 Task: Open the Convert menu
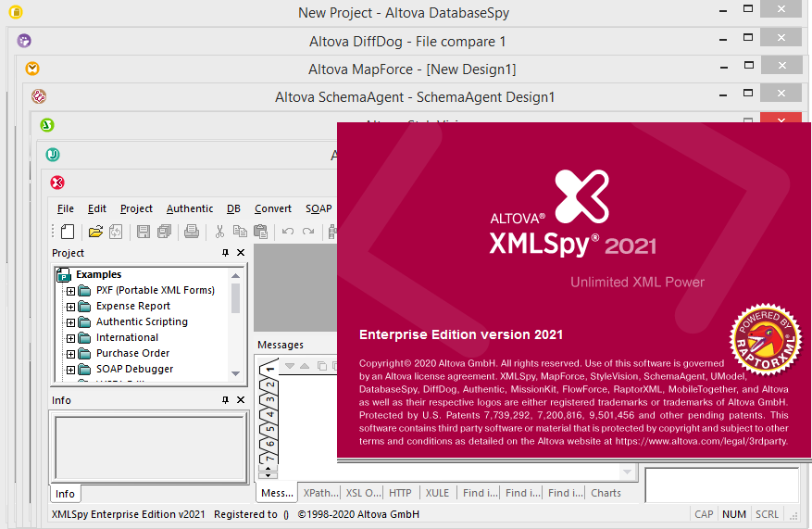273,208
